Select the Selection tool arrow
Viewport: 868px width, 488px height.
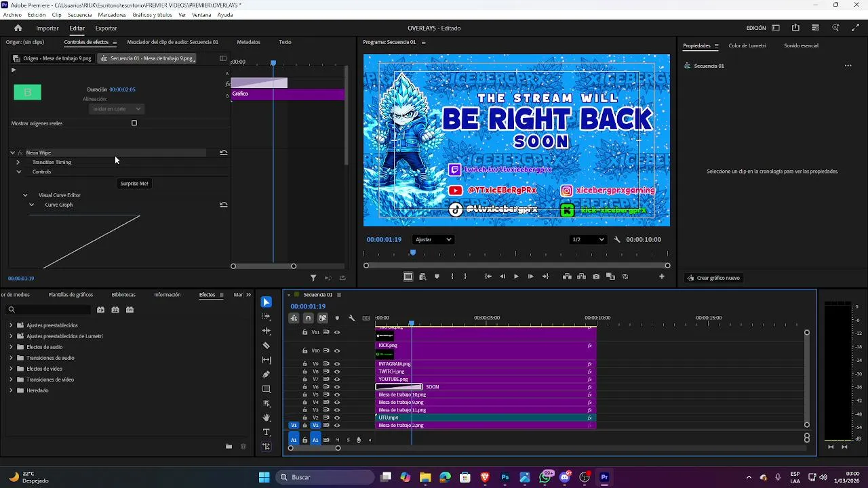[267, 302]
